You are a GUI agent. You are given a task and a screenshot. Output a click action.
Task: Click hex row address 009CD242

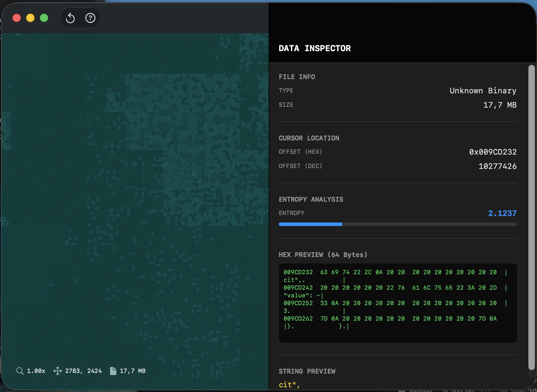click(x=298, y=288)
